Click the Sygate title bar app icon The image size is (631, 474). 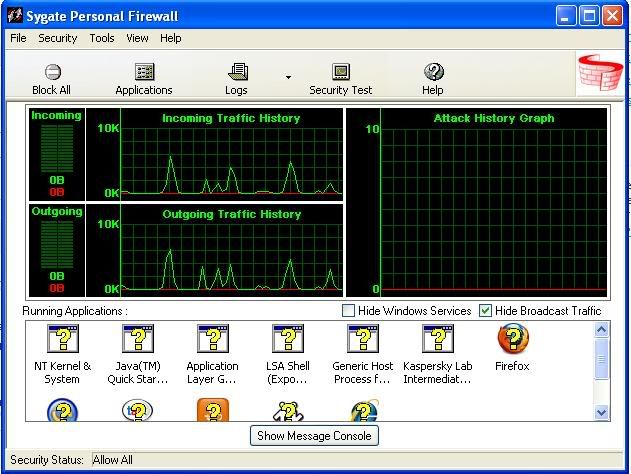click(x=15, y=16)
